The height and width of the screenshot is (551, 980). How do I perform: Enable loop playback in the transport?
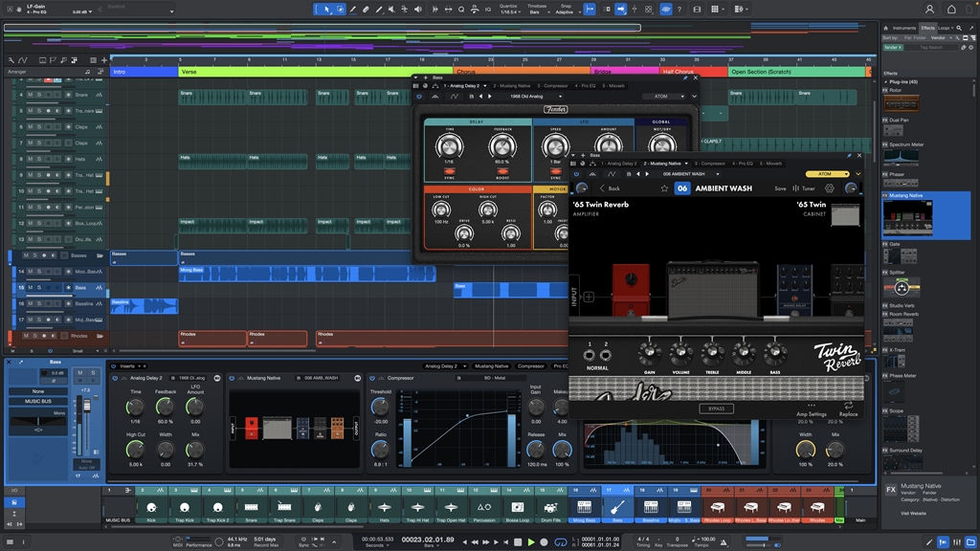coord(560,542)
